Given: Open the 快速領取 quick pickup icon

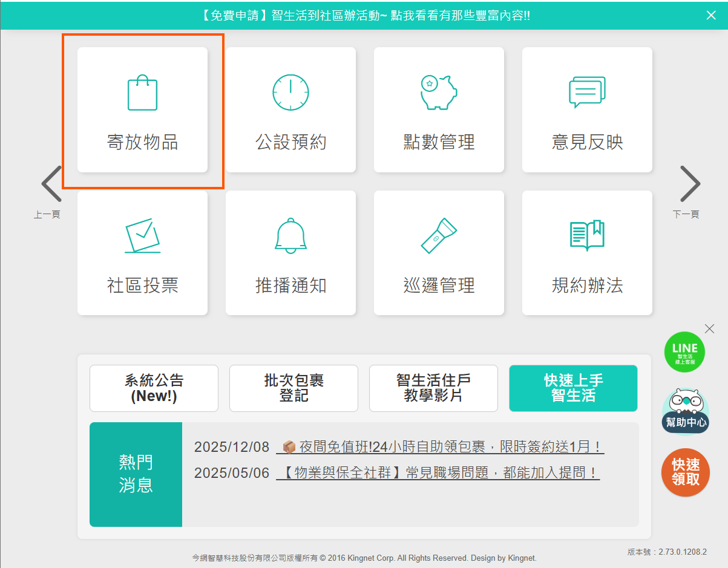Looking at the screenshot, I should click(684, 472).
